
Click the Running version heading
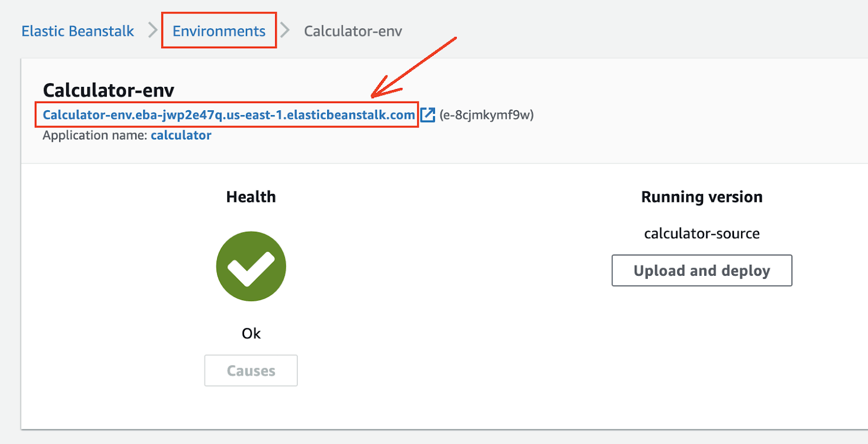(x=702, y=196)
